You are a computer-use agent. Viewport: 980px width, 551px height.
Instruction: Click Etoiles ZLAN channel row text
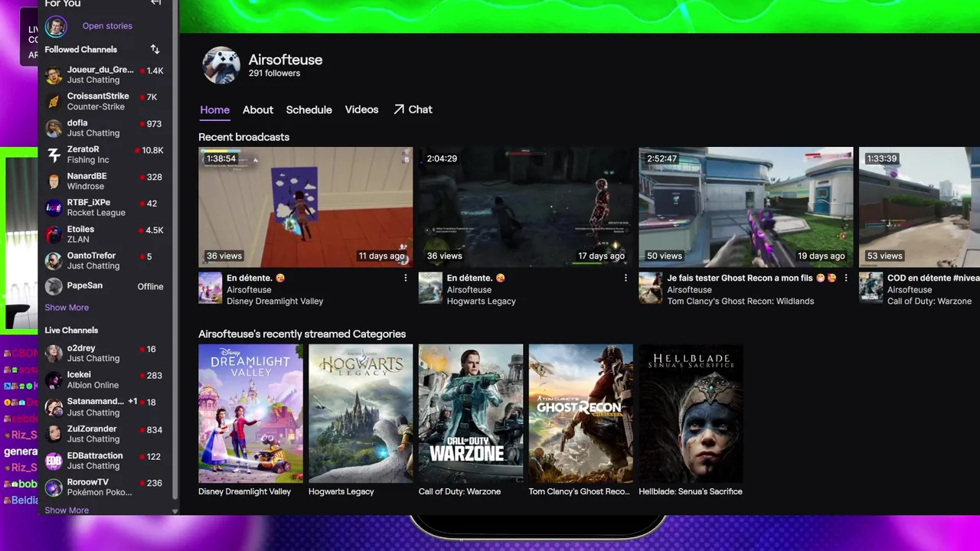80,235
